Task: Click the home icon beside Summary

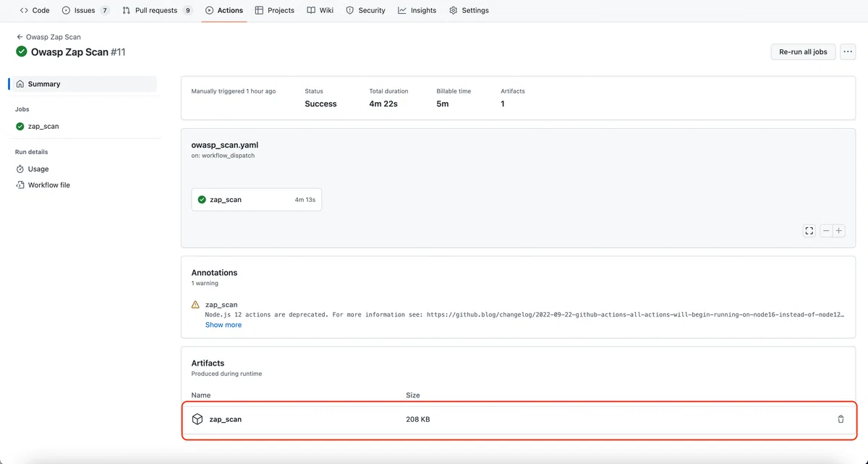Action: 20,84
